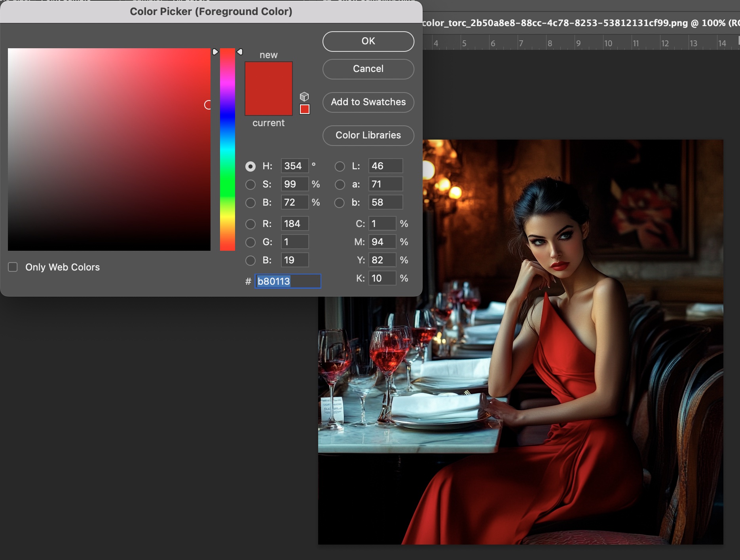Screen dimensions: 740x560
Task: Click Add to Swatches
Action: coord(368,102)
